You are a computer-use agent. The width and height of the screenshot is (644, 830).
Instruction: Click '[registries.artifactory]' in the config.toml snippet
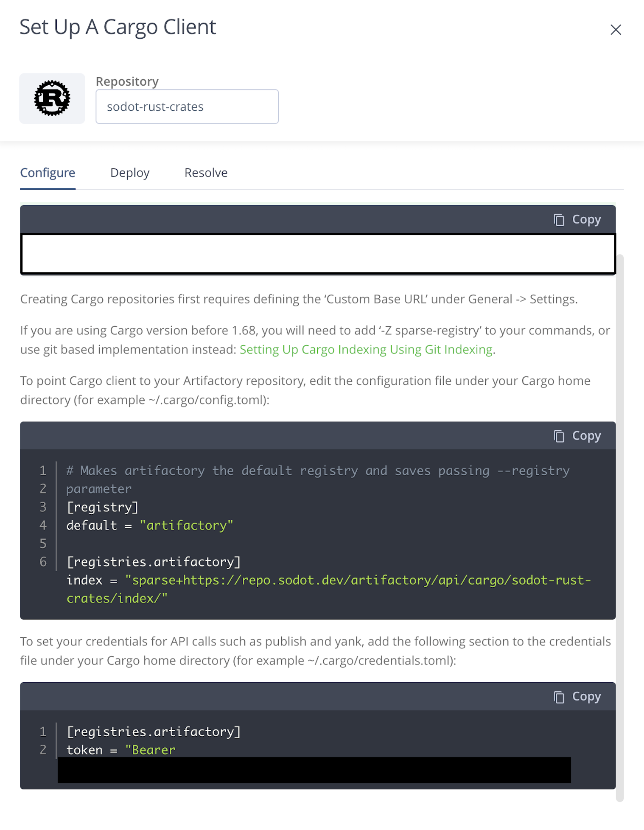[x=154, y=562]
